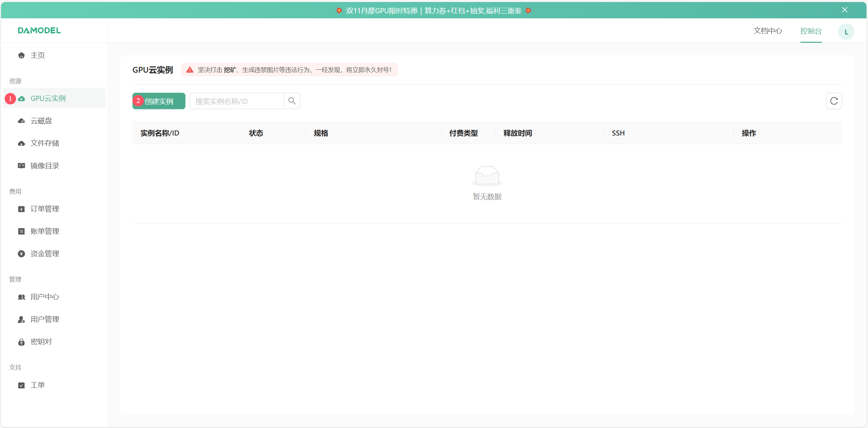The image size is (868, 428).
Task: Click the ticket icon beside 工单
Action: 21,385
